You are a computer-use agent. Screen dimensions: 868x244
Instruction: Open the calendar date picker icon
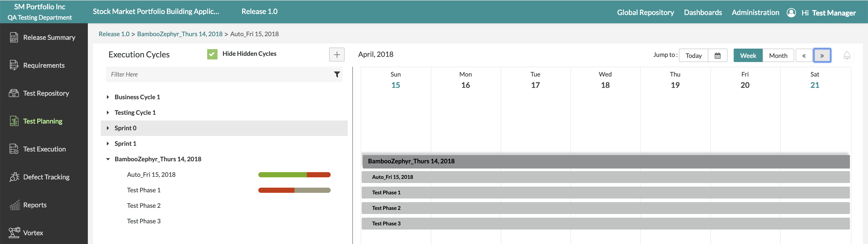pyautogui.click(x=717, y=56)
